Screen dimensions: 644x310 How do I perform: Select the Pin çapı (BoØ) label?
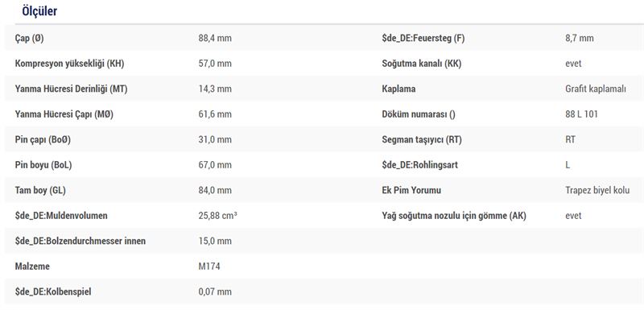pyautogui.click(x=43, y=139)
